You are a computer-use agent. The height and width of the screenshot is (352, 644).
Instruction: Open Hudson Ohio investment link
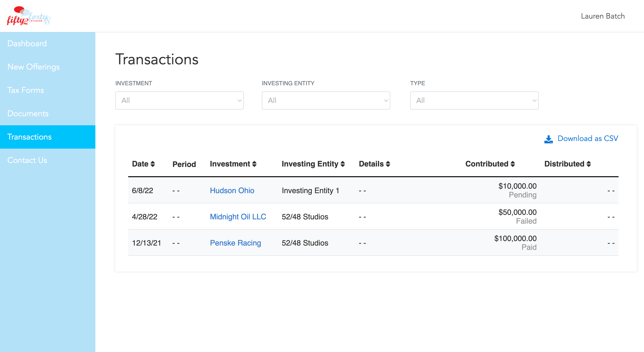click(232, 191)
